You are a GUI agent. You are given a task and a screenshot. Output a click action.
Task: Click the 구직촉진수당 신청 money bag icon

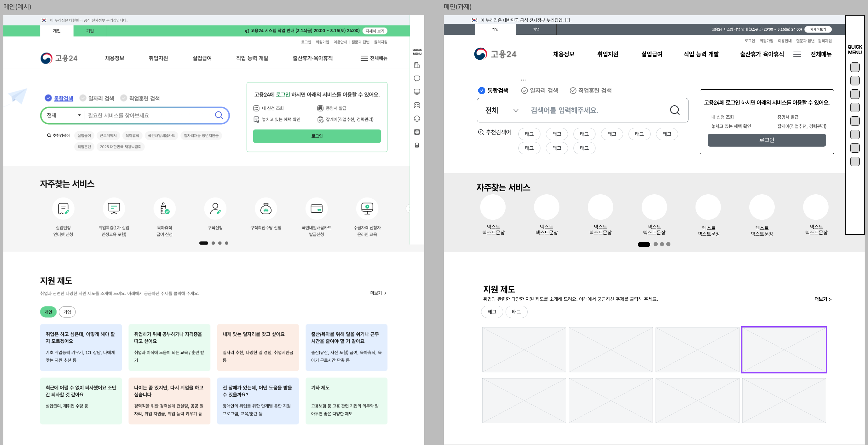[266, 209]
